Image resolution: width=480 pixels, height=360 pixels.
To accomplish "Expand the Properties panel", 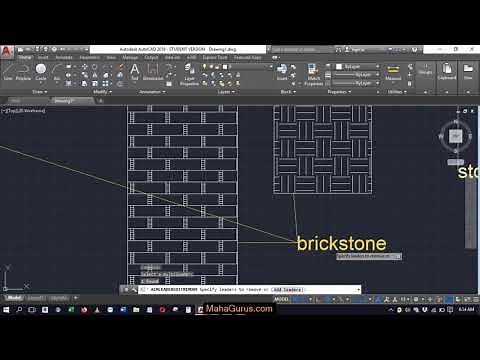I will pyautogui.click(x=339, y=92).
